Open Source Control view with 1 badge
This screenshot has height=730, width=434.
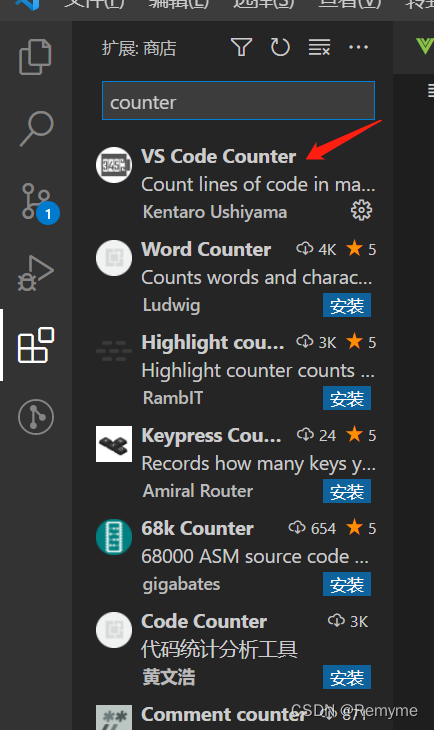click(x=38, y=203)
